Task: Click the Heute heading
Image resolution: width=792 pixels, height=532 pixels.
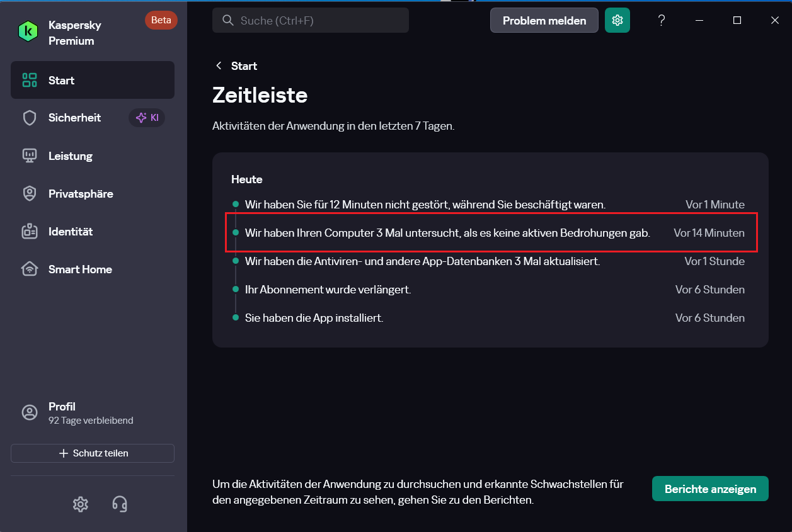Action: click(247, 179)
